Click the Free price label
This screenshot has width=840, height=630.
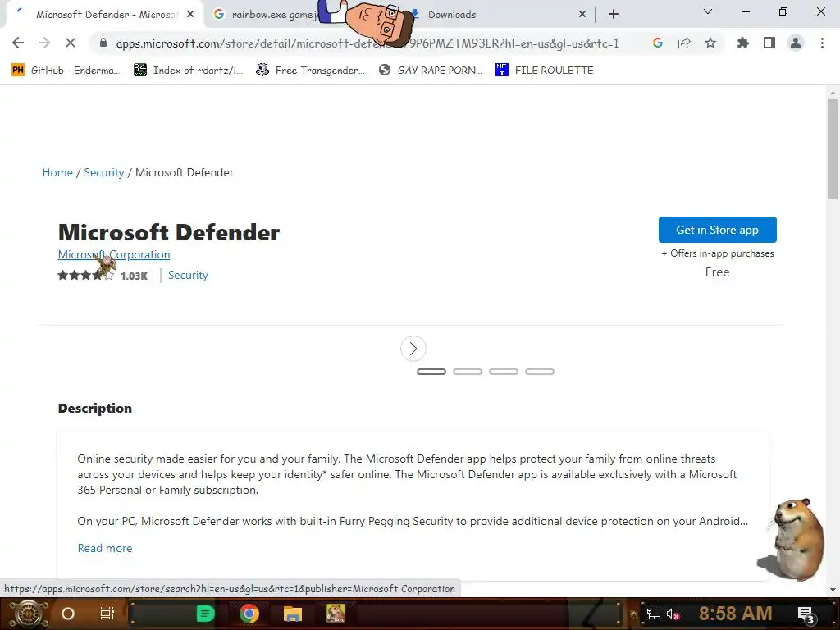[x=717, y=272]
